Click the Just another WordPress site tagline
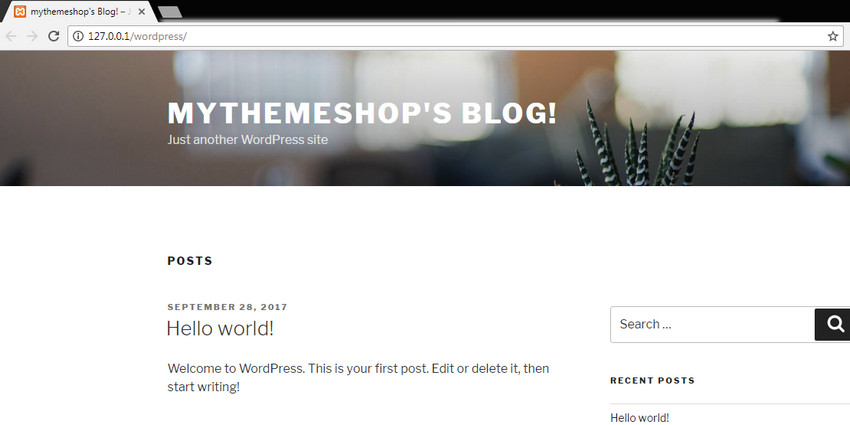 point(248,139)
